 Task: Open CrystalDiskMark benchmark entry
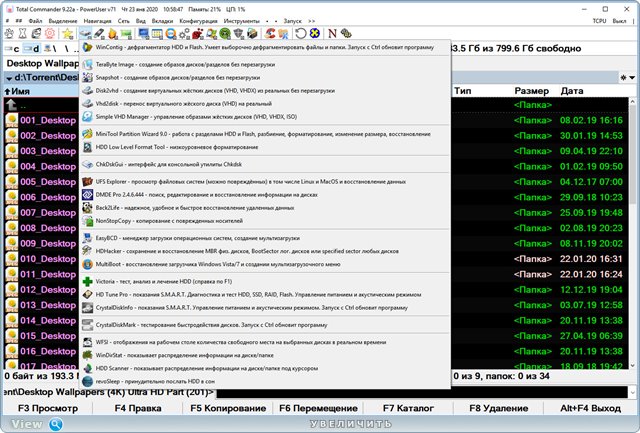[265, 325]
